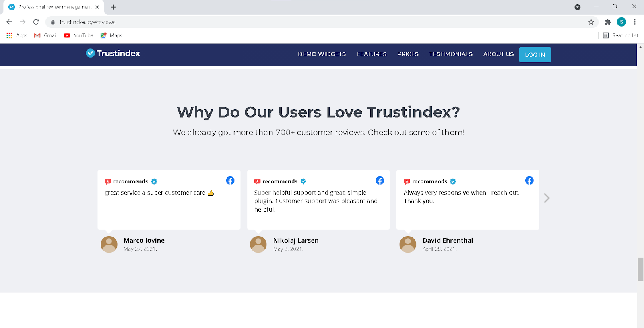The image size is (644, 328).
Task: Open the tab search dropdown arrow
Action: (578, 7)
